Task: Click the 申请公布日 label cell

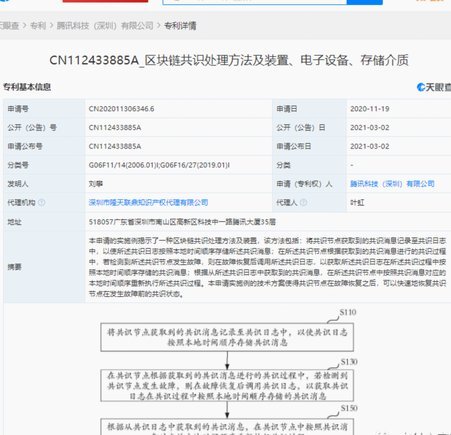Action: pyautogui.click(x=309, y=146)
